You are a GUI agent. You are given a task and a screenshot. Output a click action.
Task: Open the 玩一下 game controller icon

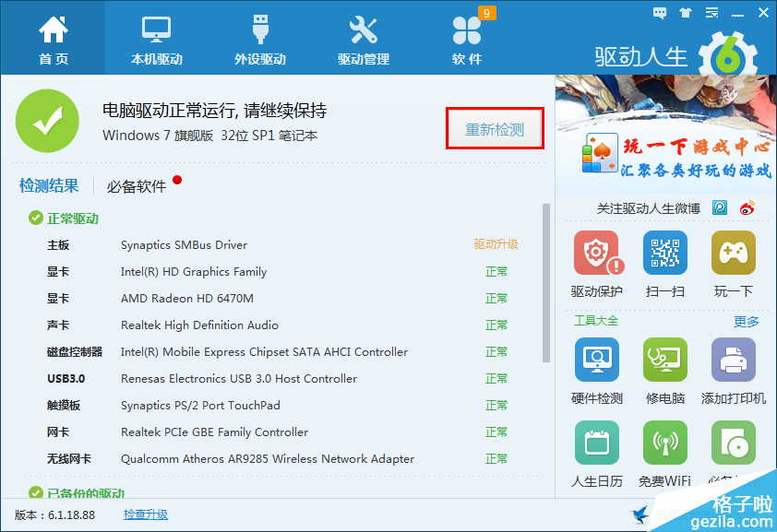(x=733, y=254)
